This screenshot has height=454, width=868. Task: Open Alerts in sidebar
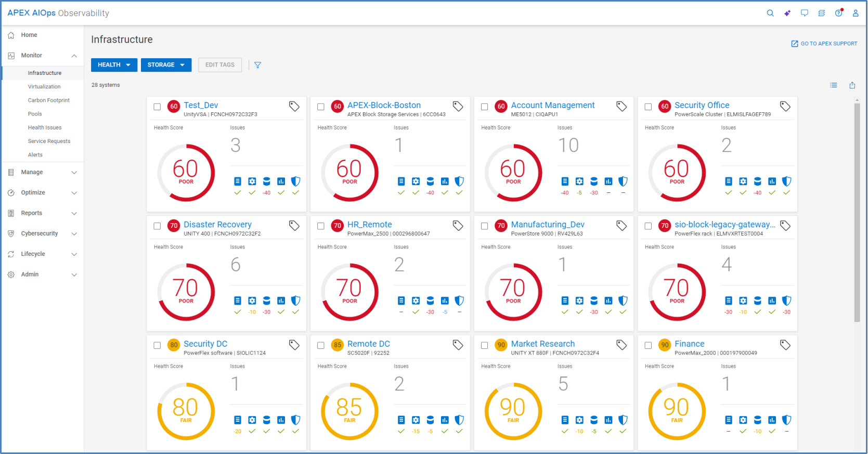click(x=35, y=155)
